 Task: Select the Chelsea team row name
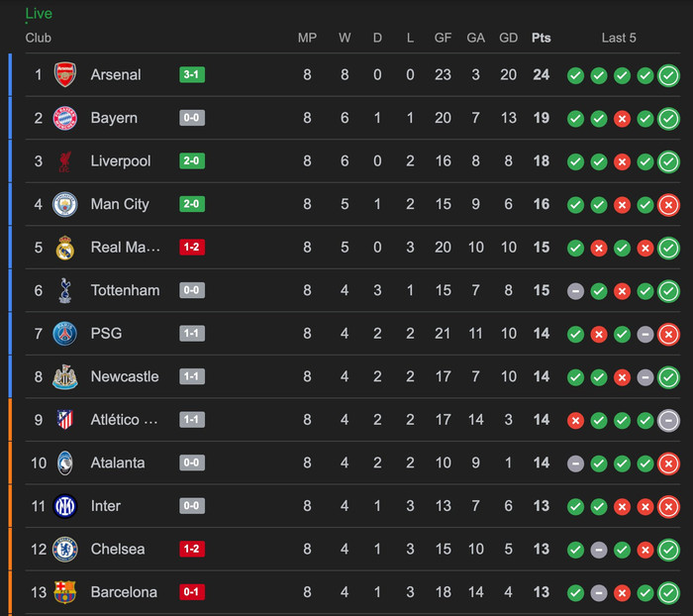click(118, 549)
